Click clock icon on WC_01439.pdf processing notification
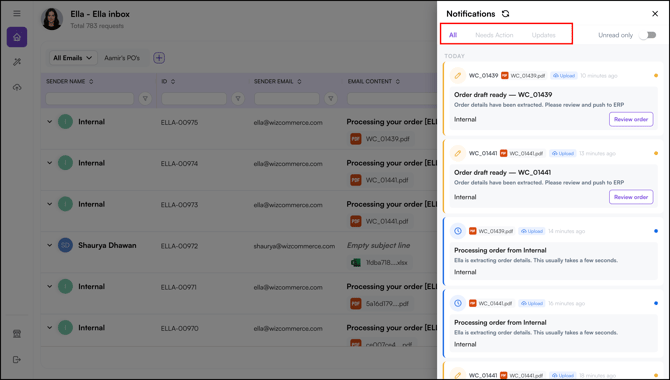This screenshot has width=670, height=380. click(458, 231)
